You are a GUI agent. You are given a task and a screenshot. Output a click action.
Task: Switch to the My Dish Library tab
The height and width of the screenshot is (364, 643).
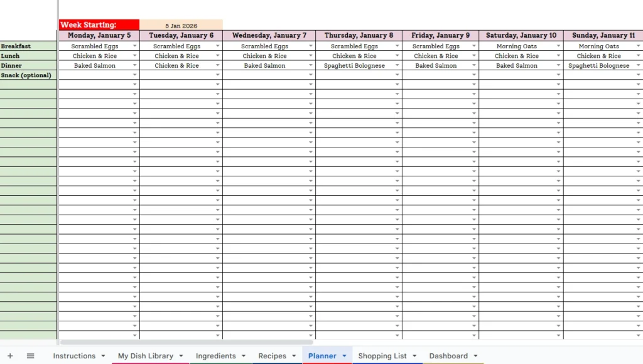point(144,356)
